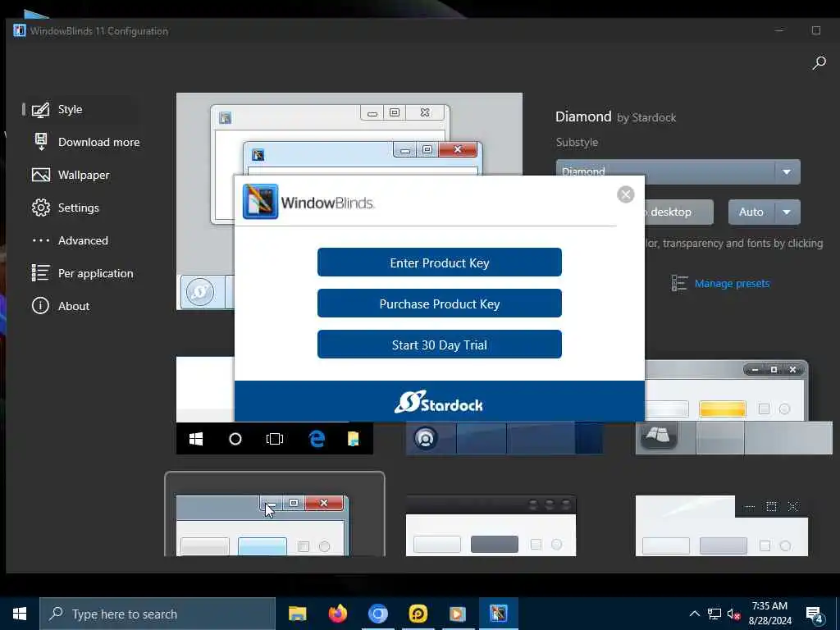
Task: Show hidden system tray icons
Action: point(694,614)
